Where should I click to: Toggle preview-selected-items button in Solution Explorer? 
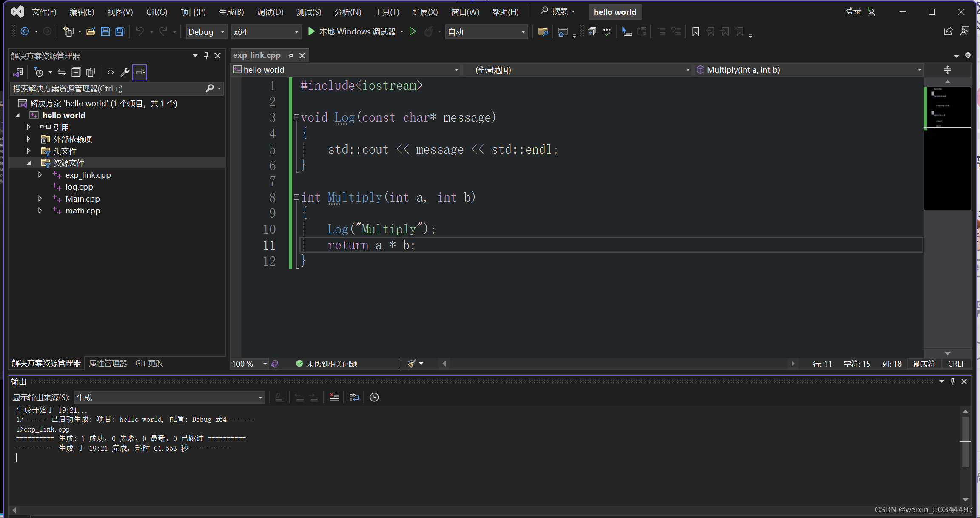pos(140,72)
